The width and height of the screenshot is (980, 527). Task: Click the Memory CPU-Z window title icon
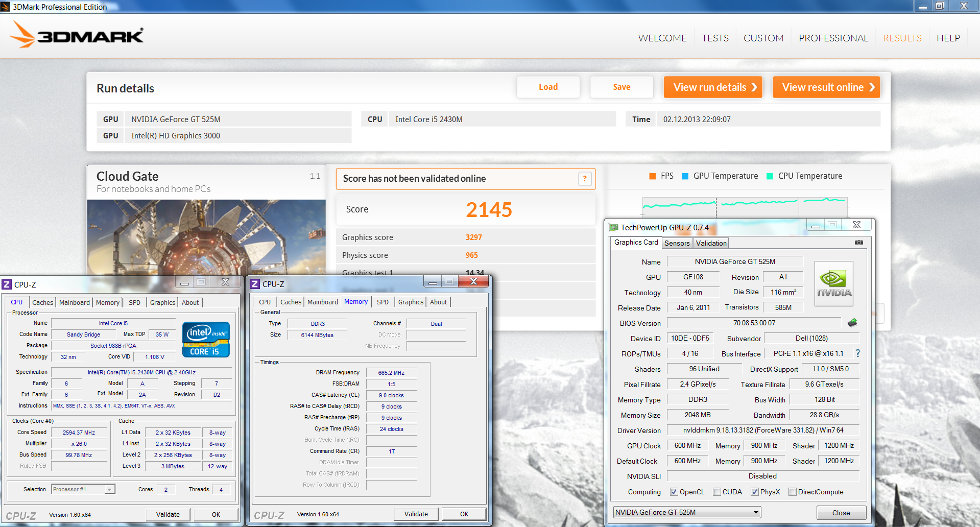tap(255, 284)
